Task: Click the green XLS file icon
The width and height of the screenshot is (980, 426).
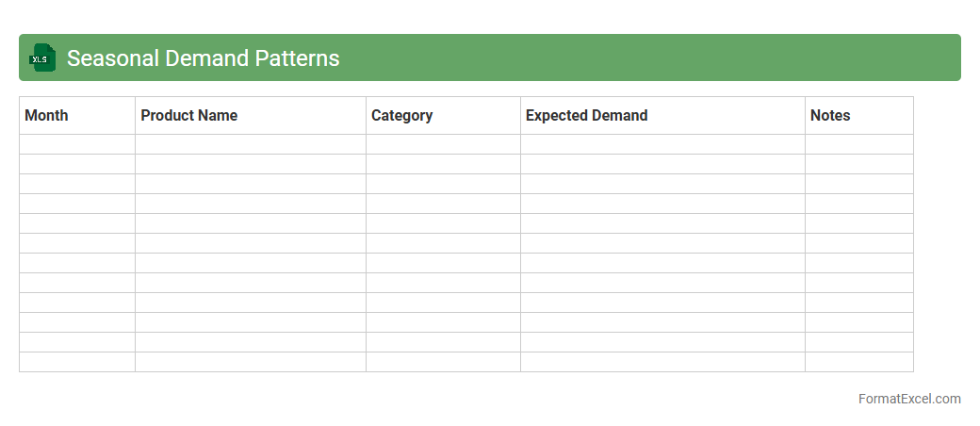Action: [41, 58]
